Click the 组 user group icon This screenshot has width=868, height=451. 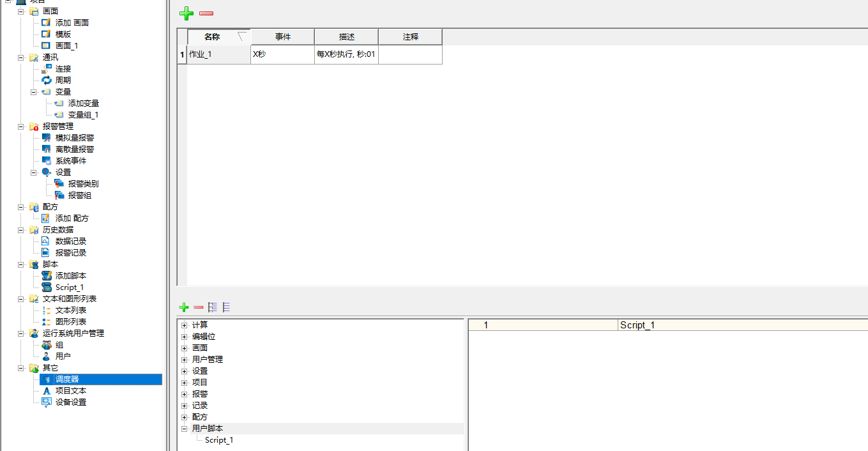[x=46, y=344]
